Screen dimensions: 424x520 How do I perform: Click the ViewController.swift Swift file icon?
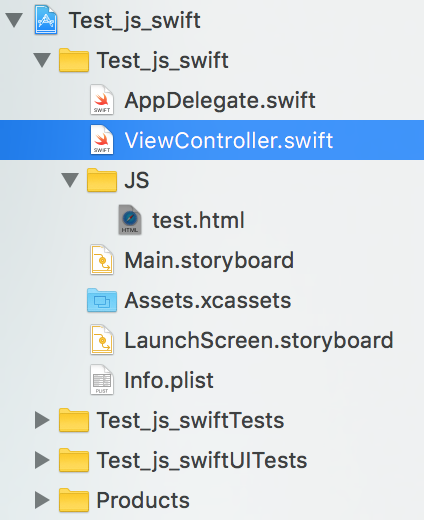point(102,140)
